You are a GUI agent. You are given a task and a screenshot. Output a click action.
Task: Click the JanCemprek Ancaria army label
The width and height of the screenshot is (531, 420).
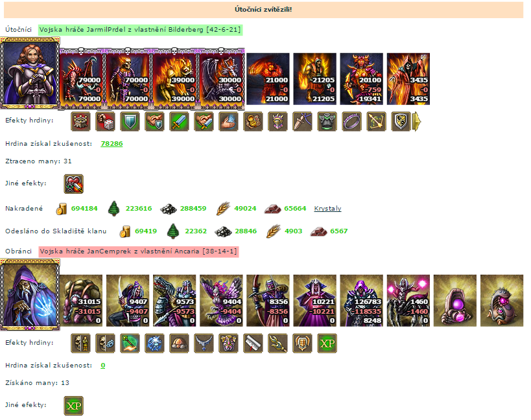139,251
